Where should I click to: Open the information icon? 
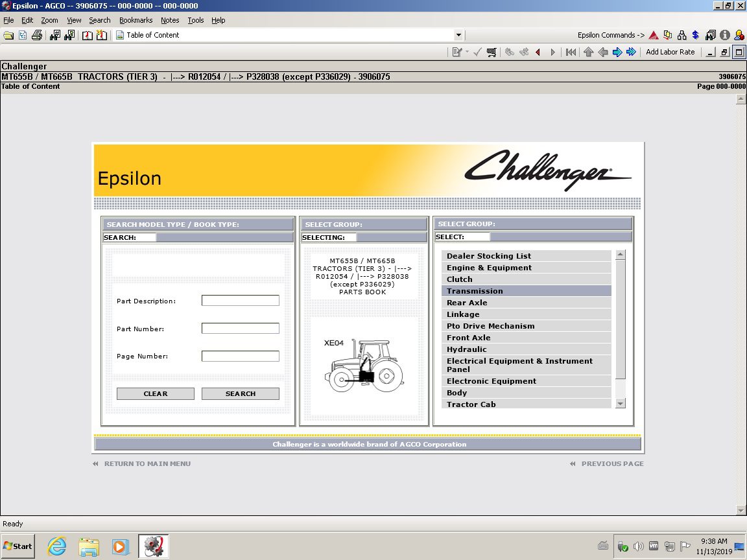(725, 35)
